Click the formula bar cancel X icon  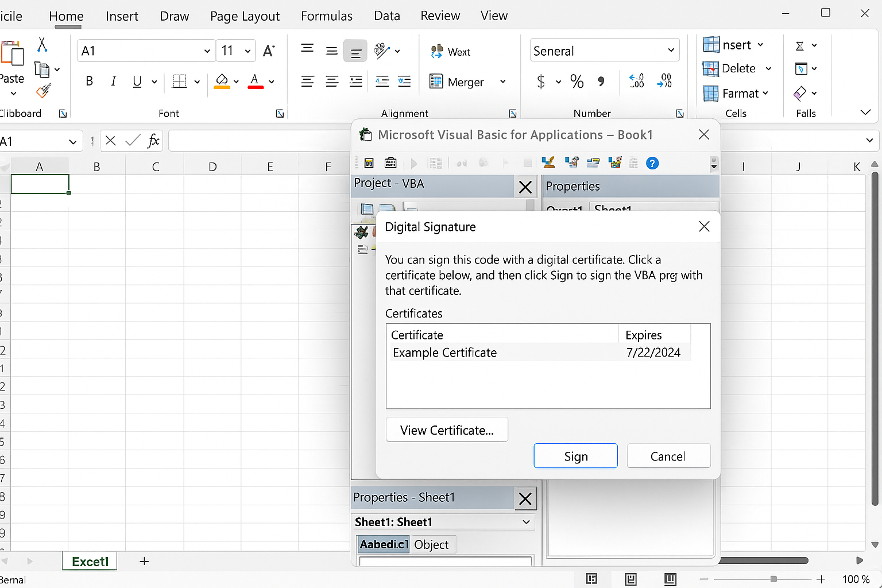coord(111,141)
